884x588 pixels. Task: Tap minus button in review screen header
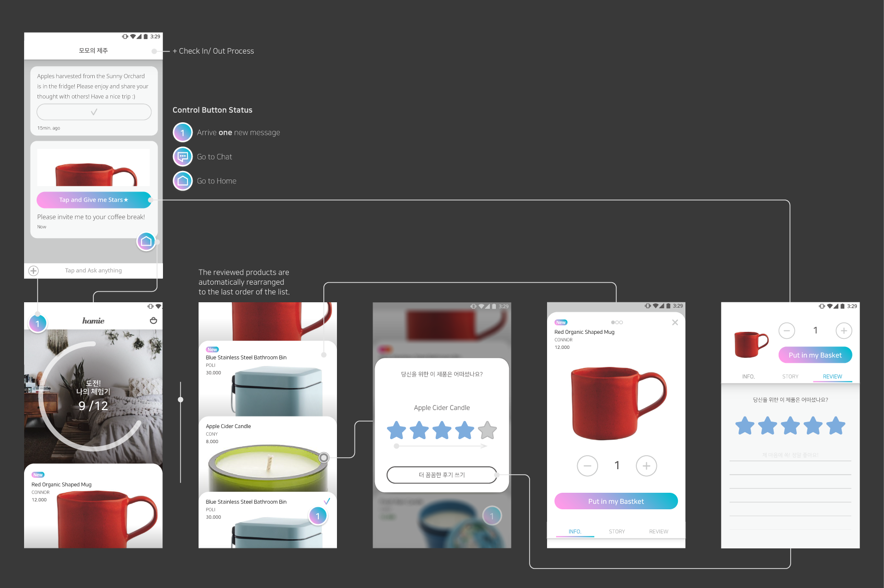coord(787,330)
